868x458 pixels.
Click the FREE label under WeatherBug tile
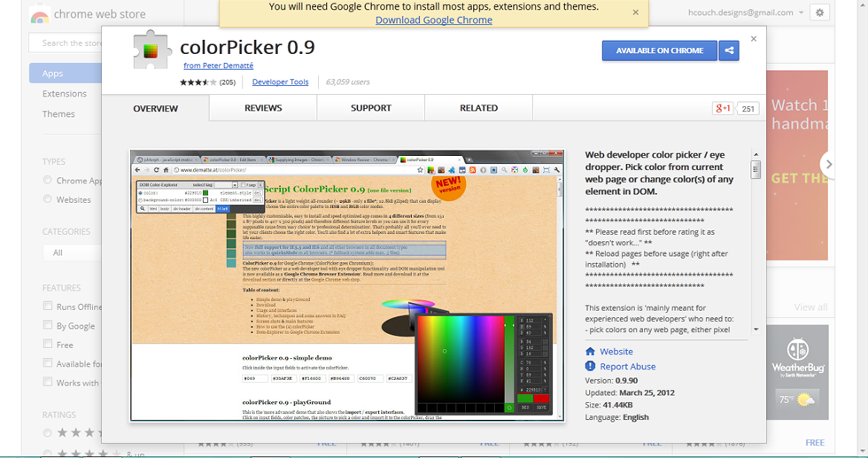(x=815, y=442)
